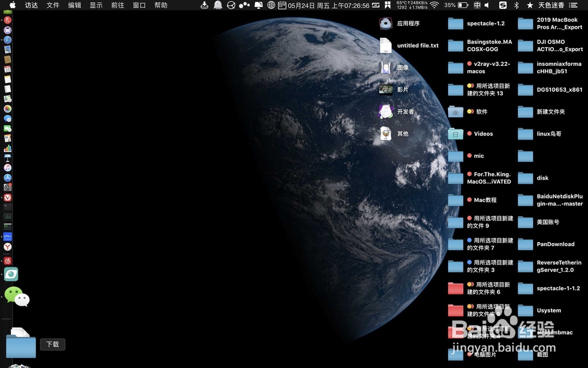
Task: Select the Usystem folder
Action: coord(540,310)
